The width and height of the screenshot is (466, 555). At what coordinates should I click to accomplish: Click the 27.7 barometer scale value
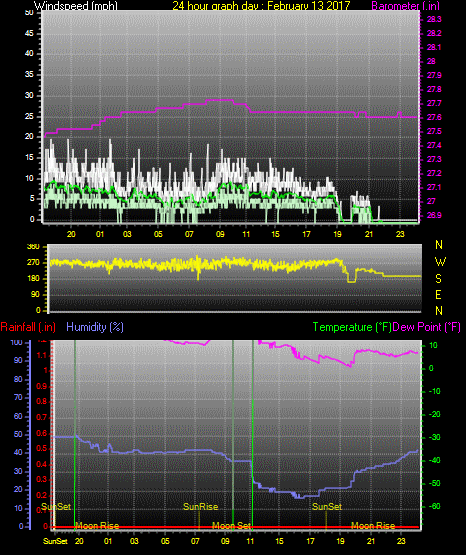[x=434, y=103]
